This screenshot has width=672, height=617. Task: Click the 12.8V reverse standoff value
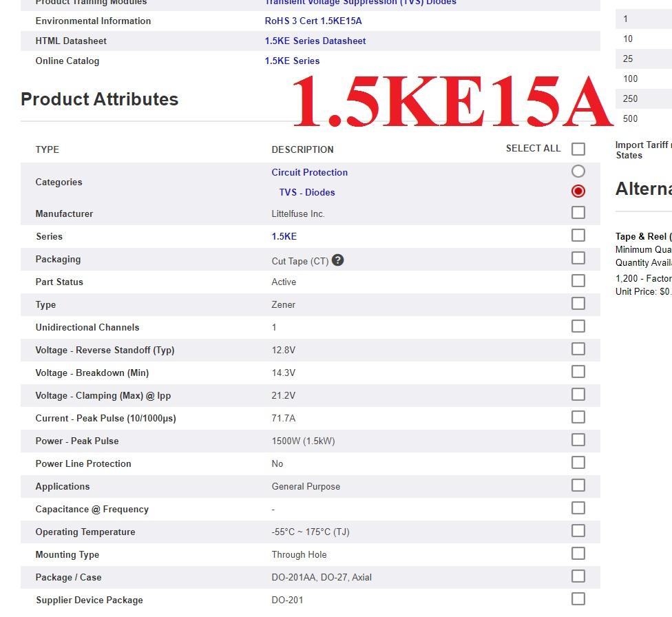pyautogui.click(x=283, y=350)
